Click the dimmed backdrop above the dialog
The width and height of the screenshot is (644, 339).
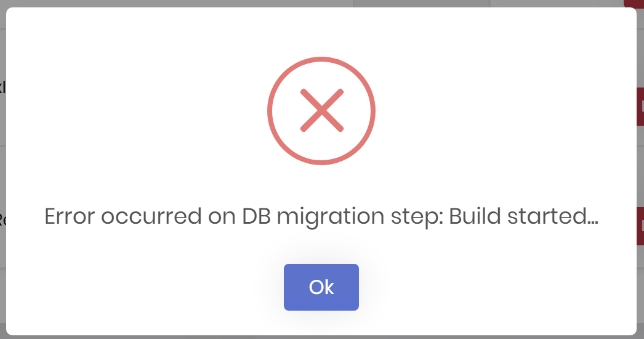pos(185,3)
